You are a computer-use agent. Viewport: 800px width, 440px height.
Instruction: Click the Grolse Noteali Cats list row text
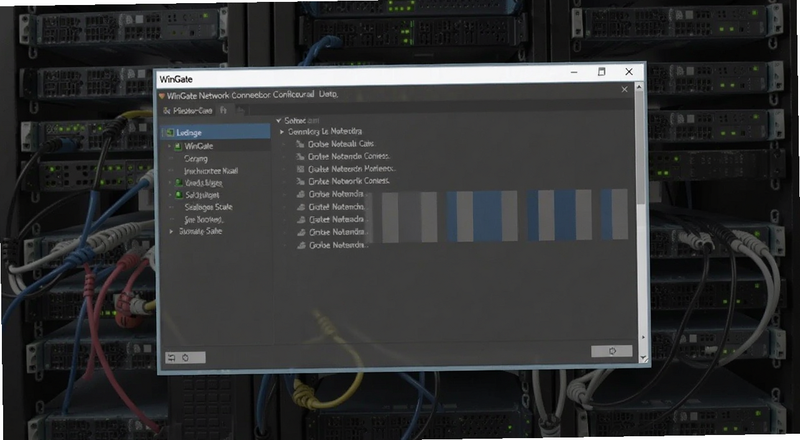pyautogui.click(x=341, y=144)
